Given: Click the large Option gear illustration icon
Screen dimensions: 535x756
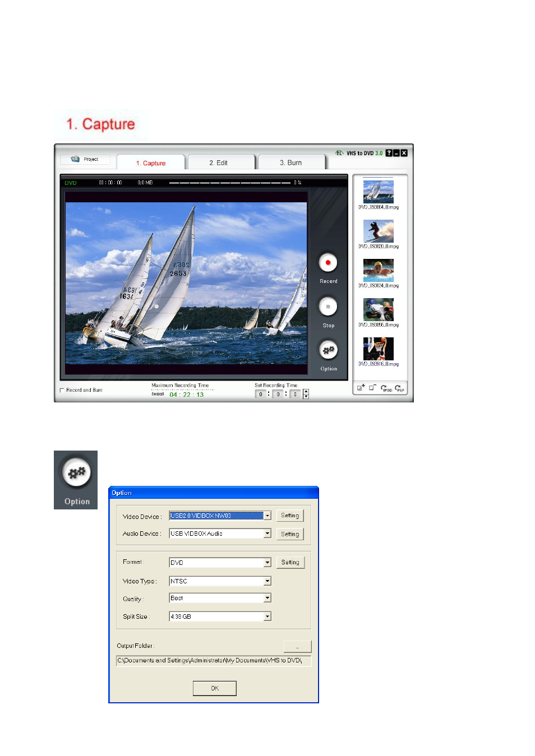Looking at the screenshot, I should [x=76, y=473].
